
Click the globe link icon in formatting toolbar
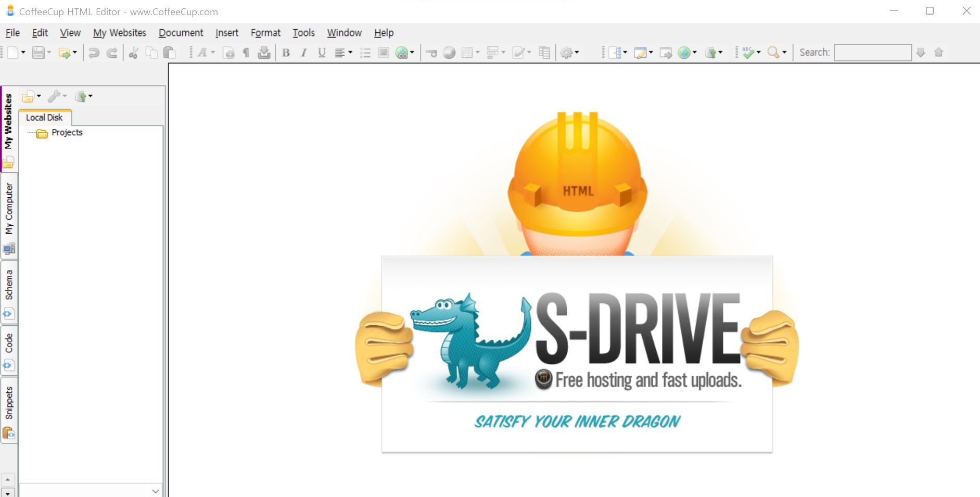click(402, 53)
